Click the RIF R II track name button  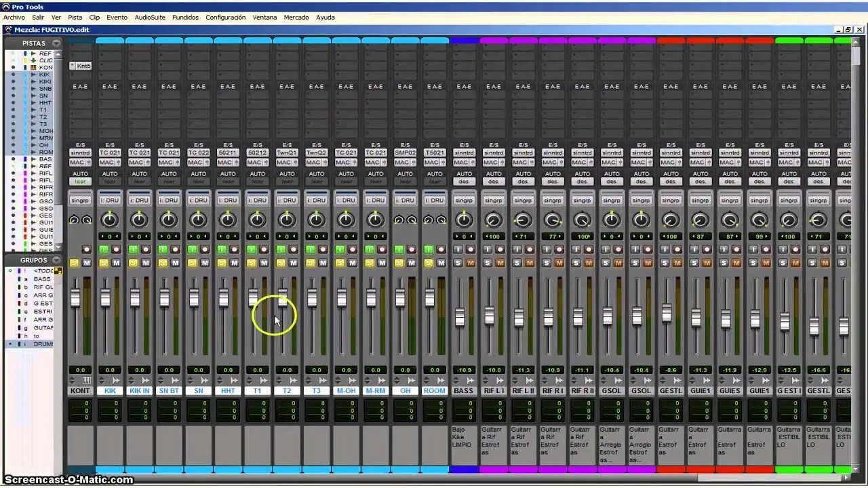(x=583, y=391)
